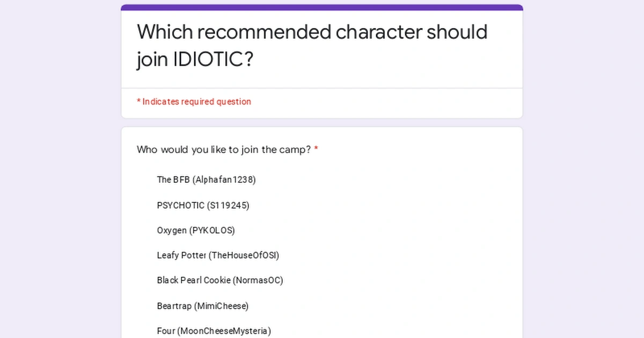Click radio circle beside The BFB entry

click(x=142, y=180)
